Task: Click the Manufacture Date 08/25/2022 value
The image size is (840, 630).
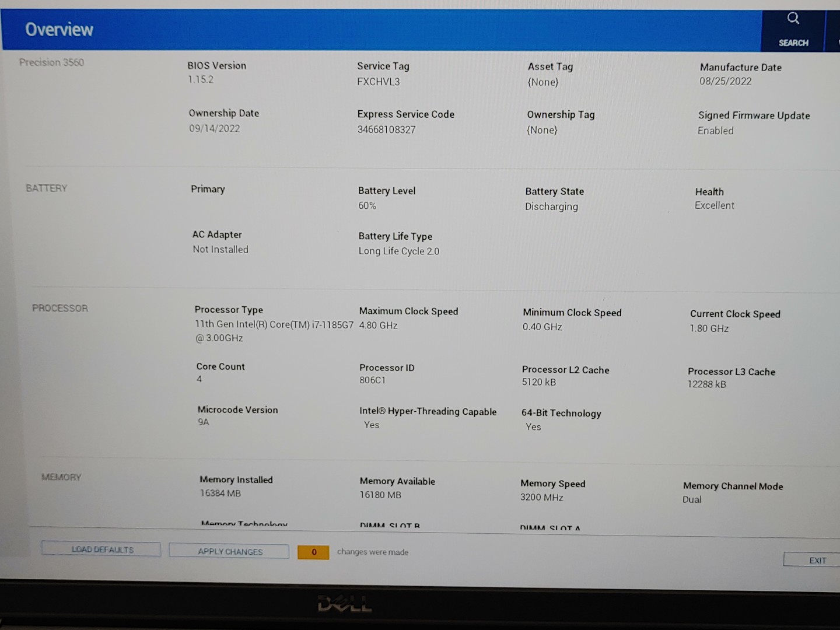Action: click(x=725, y=82)
